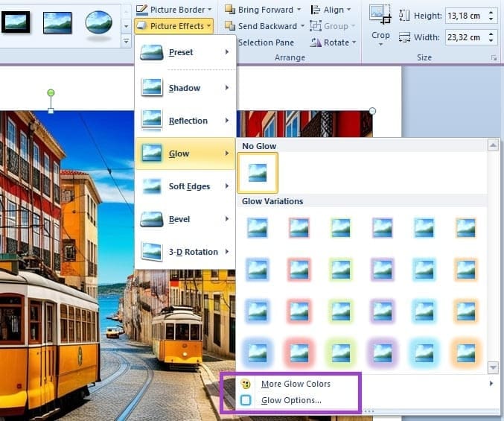Apply aqua glow in second variations row
The image size is (504, 421).
[x=424, y=270]
